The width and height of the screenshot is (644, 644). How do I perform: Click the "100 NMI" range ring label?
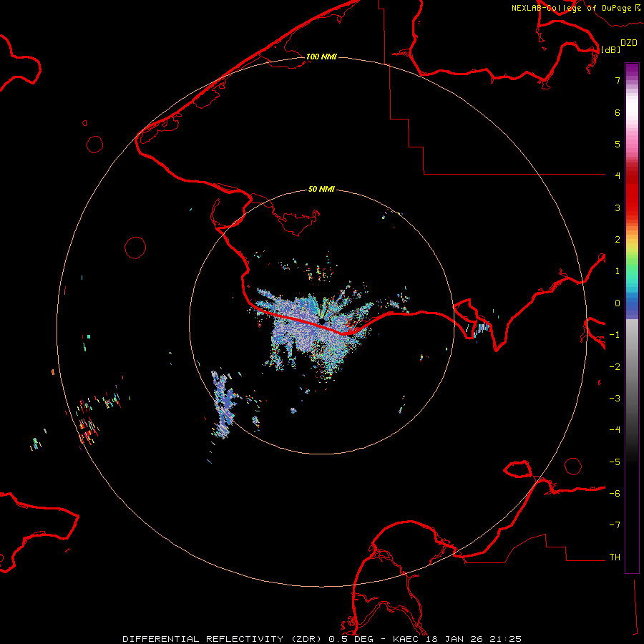(321, 57)
